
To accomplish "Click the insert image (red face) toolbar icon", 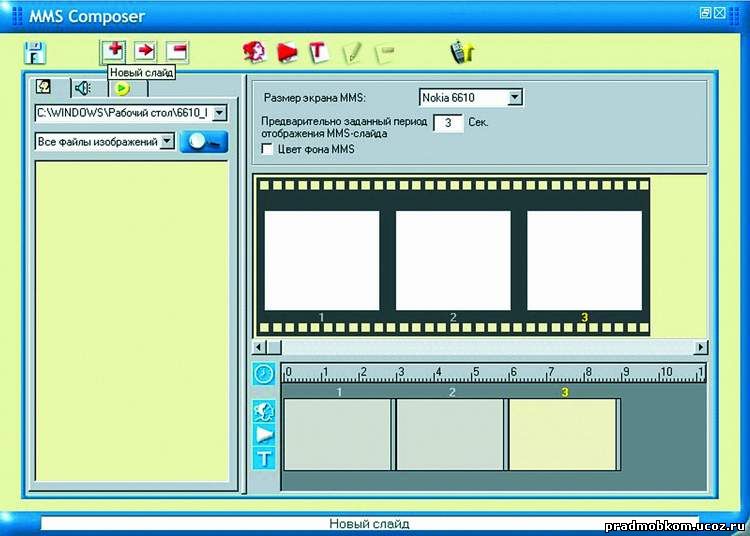I will pos(255,52).
